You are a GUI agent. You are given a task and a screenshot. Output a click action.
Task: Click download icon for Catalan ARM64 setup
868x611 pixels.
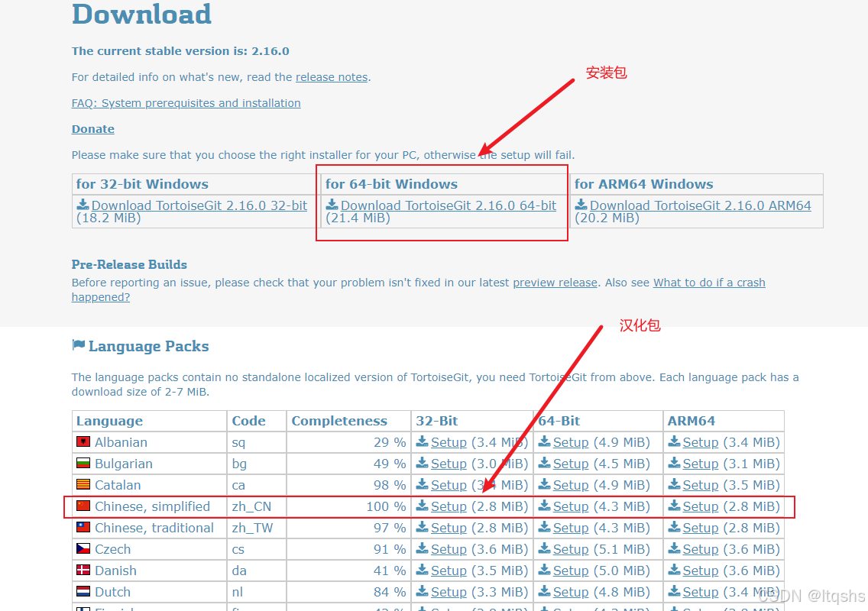point(674,485)
